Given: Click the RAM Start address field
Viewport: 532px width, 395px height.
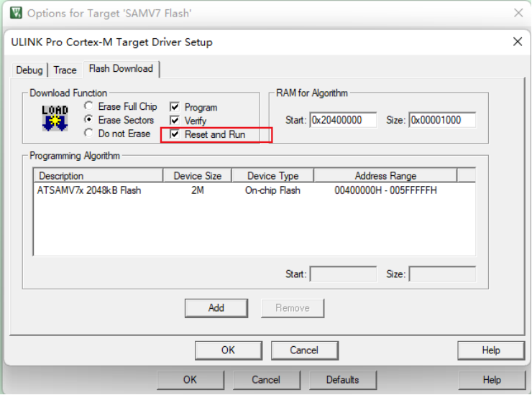Looking at the screenshot, I should coord(343,120).
